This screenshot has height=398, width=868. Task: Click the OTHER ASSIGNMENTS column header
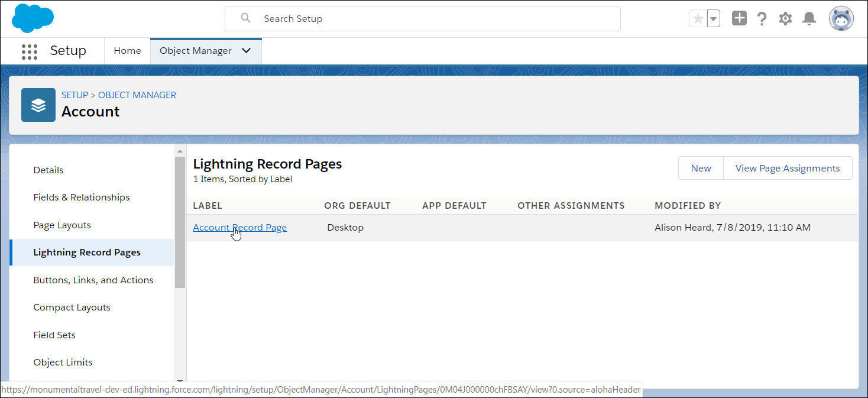571,206
